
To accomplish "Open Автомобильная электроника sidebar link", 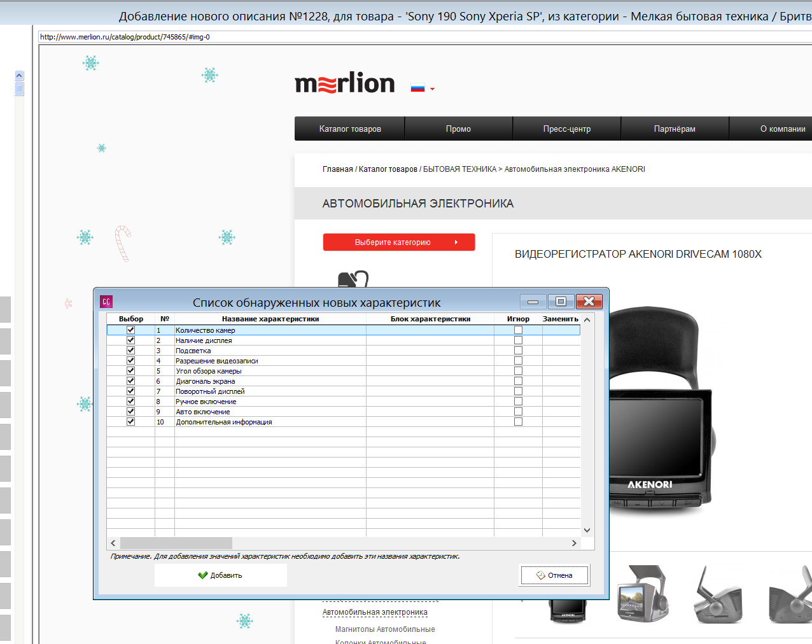I will point(375,612).
